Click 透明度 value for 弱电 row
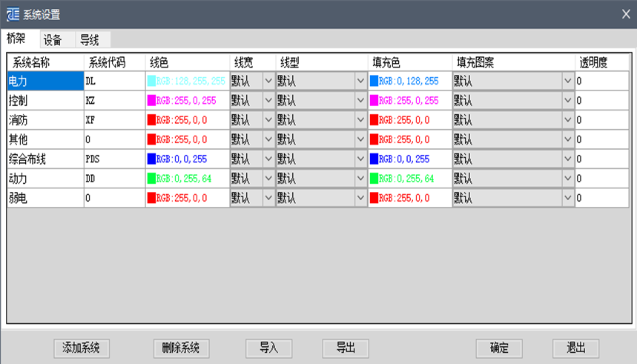Image resolution: width=637 pixels, height=364 pixels. [x=602, y=198]
